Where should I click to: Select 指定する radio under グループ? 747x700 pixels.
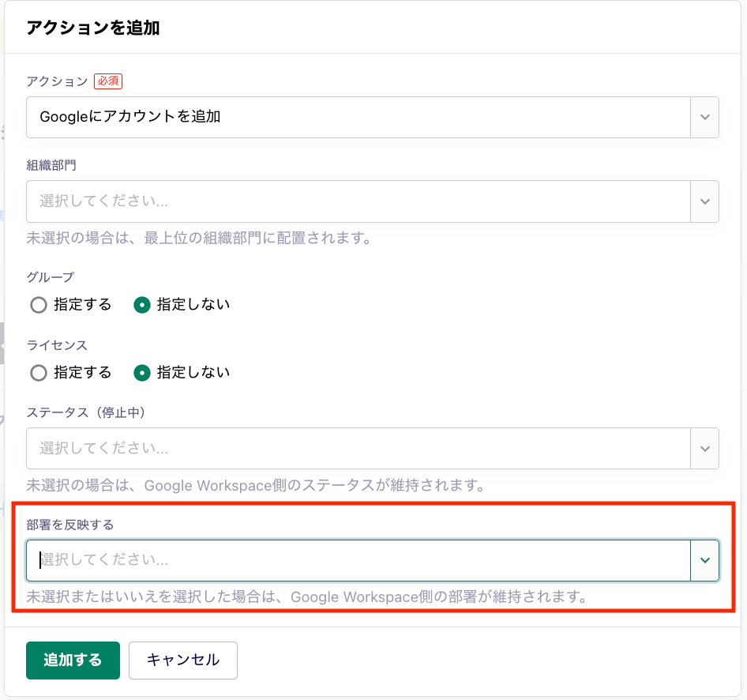click(38, 304)
